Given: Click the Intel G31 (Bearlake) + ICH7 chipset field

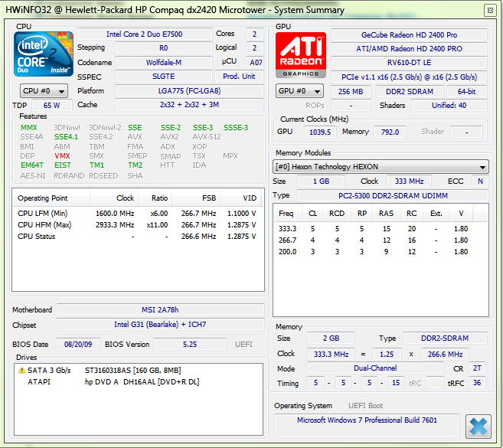Looking at the screenshot, I should coord(160,325).
